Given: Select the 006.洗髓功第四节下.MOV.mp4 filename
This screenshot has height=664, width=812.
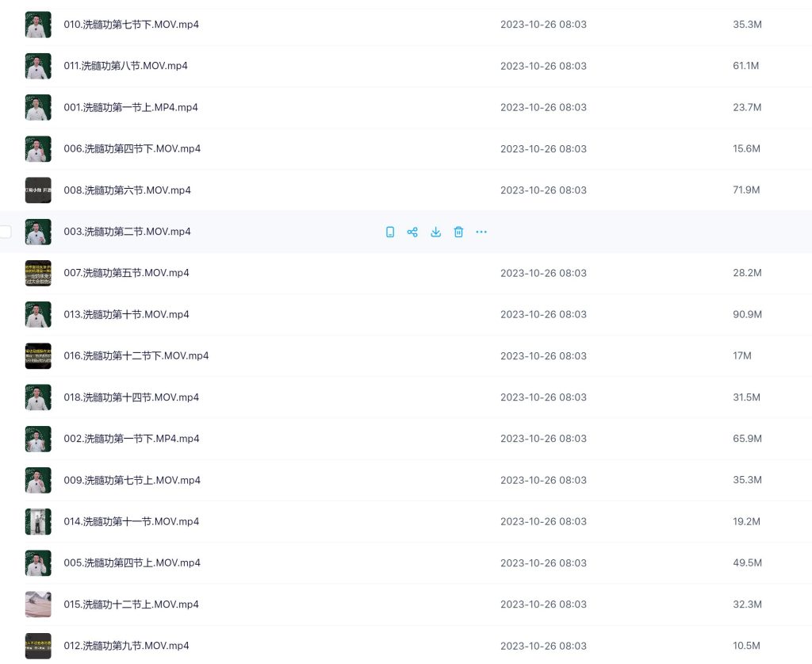Looking at the screenshot, I should point(132,149).
